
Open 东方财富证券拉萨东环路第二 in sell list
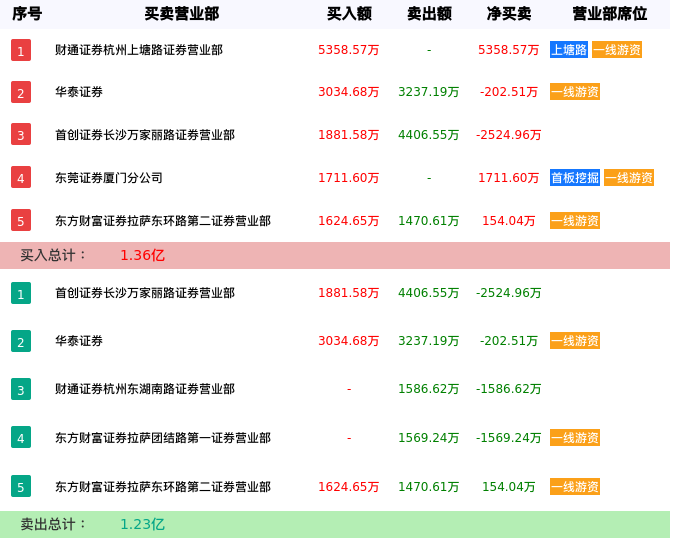tap(163, 487)
